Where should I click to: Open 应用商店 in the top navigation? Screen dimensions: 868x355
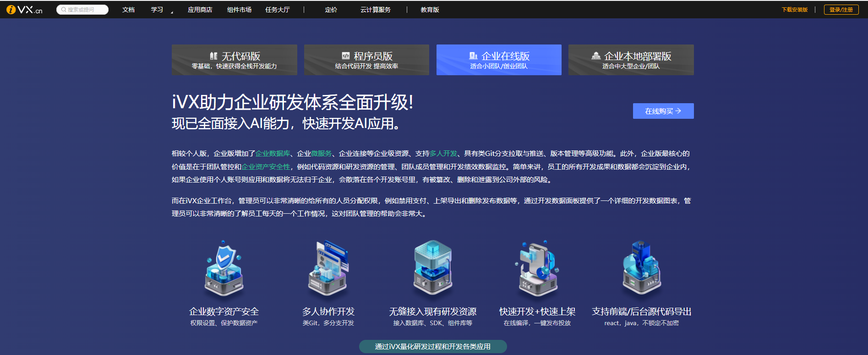(x=200, y=10)
